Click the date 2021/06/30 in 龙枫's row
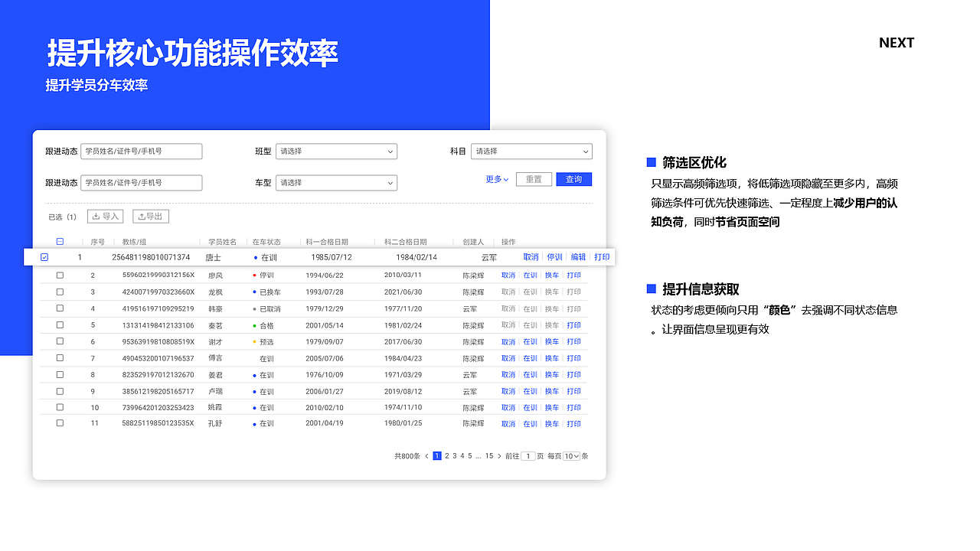The height and width of the screenshot is (551, 980). (x=403, y=292)
